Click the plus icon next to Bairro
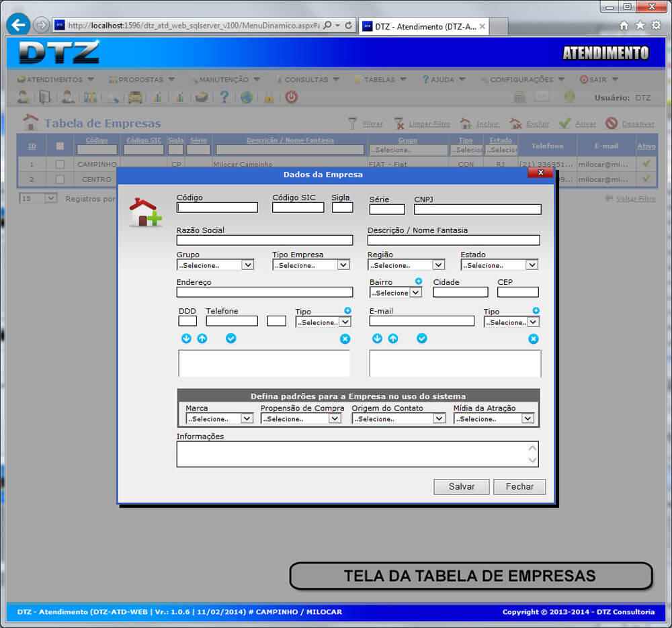The image size is (672, 628). [x=419, y=281]
